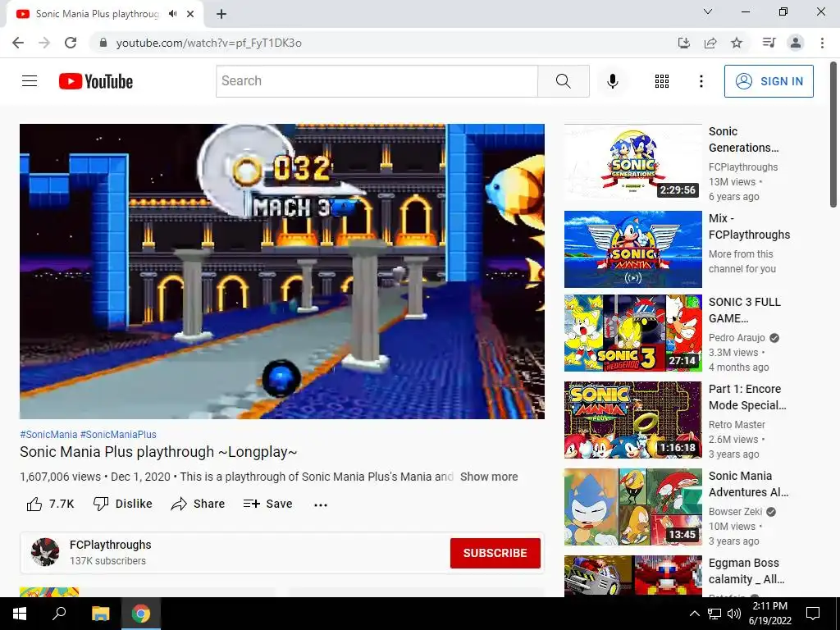Viewport: 840px width, 630px height.
Task: Open more actions ellipsis under video
Action: (321, 504)
